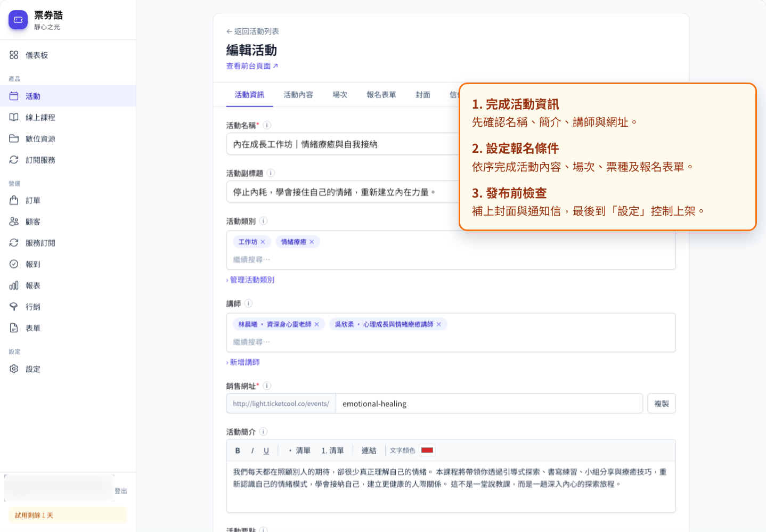
Task: Click 活動副標題 input field
Action: [x=343, y=192]
